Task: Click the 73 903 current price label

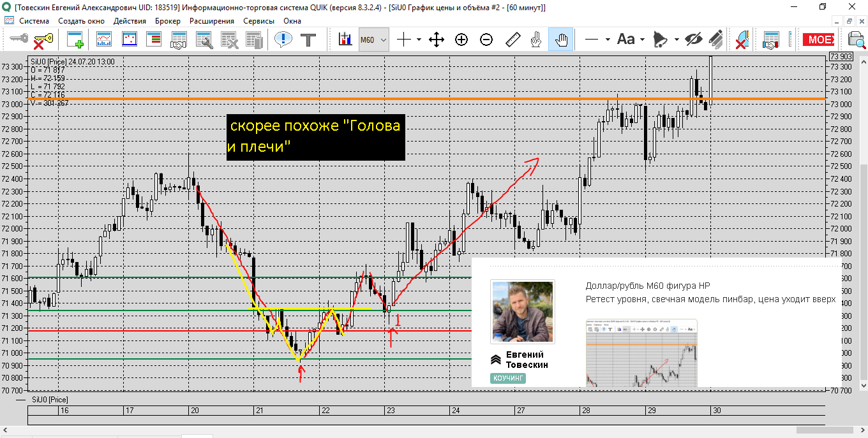Action: tap(841, 57)
